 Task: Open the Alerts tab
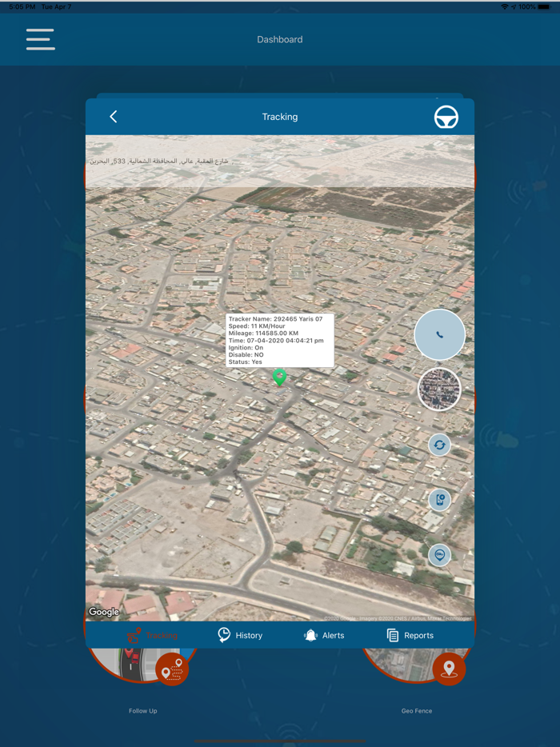click(x=324, y=635)
